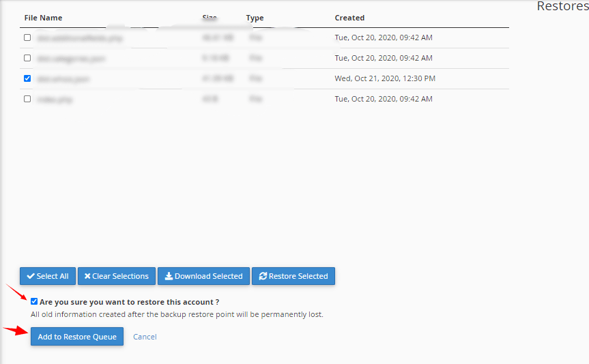Select the checkbox in the last file row

coord(27,99)
